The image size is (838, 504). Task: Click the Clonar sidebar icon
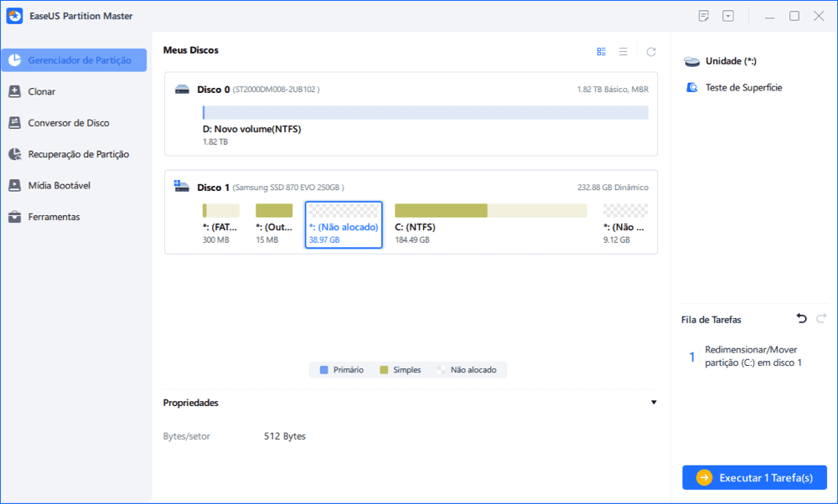pyautogui.click(x=14, y=91)
